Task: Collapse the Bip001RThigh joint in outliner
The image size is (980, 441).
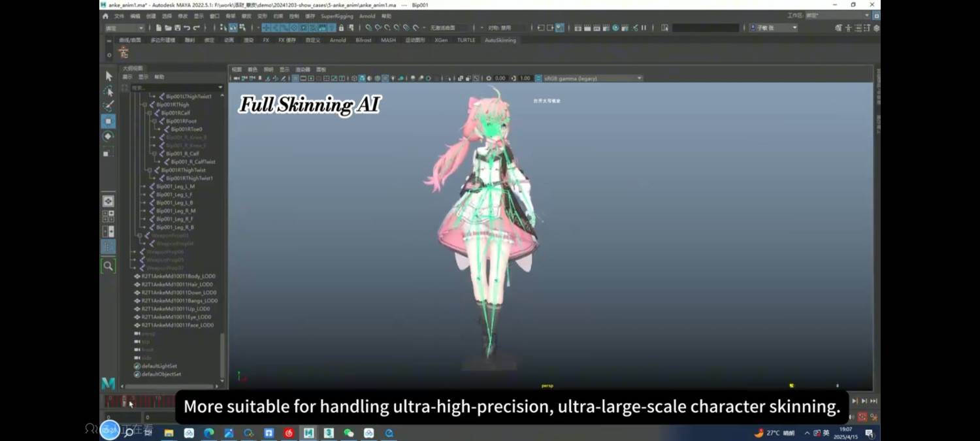Action: click(145, 105)
